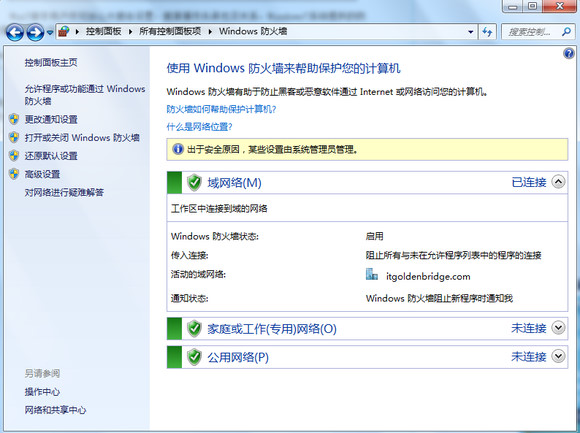Click 未连接 status of 公用网络
580x433 pixels.
point(529,356)
